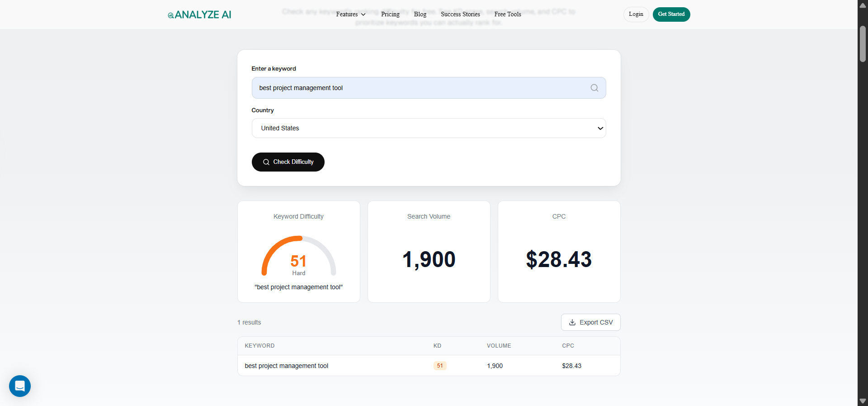The image size is (868, 406).
Task: Click the Get Started button
Action: click(671, 14)
